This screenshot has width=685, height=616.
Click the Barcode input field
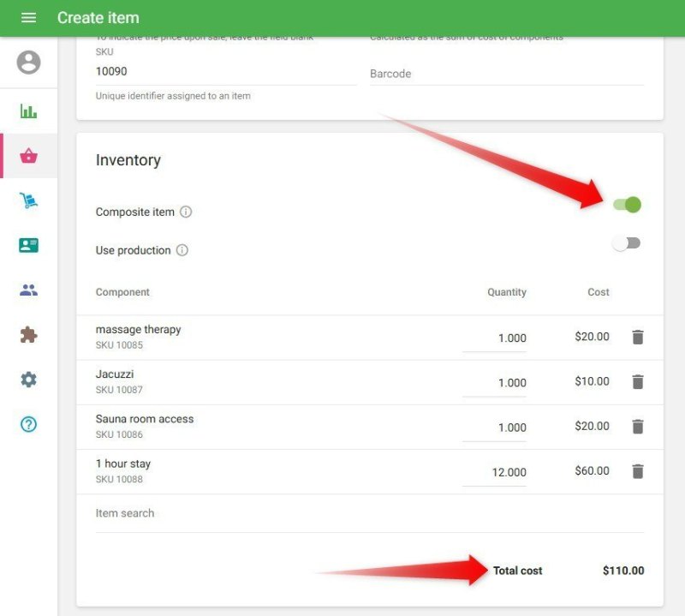click(505, 75)
